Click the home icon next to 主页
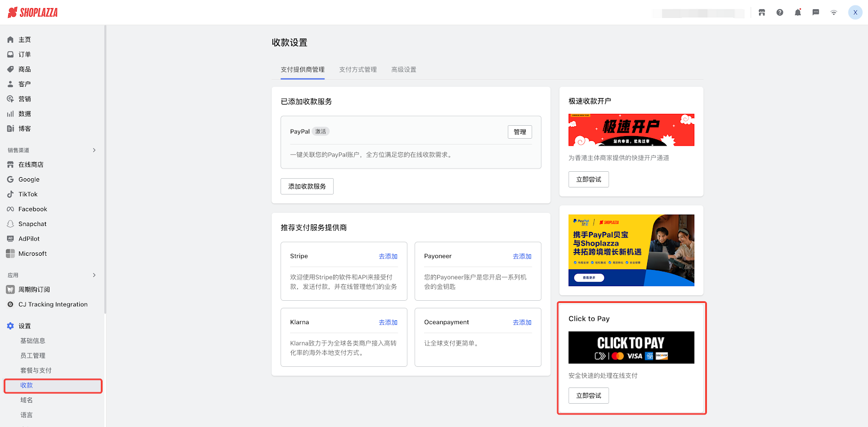Viewport: 868px width, 427px height. coord(10,40)
